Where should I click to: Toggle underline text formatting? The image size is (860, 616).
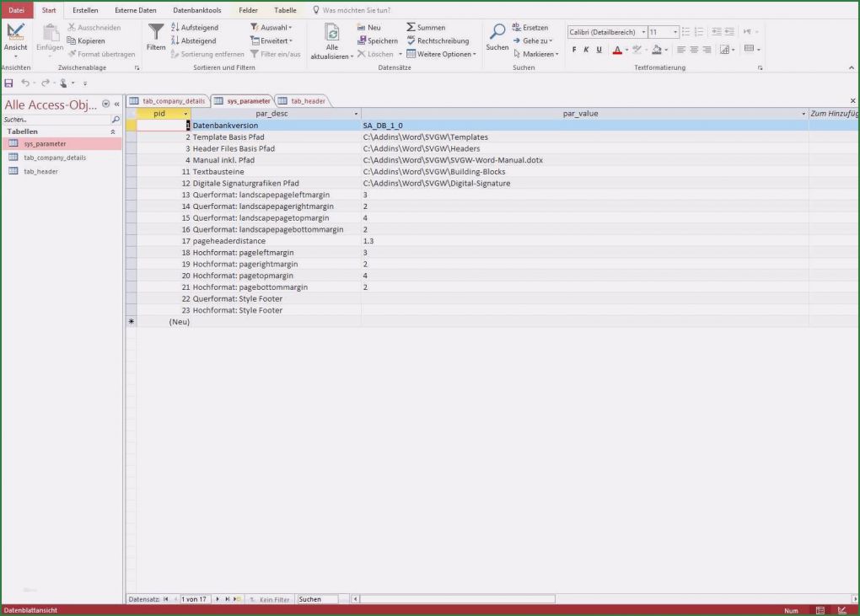[x=599, y=50]
